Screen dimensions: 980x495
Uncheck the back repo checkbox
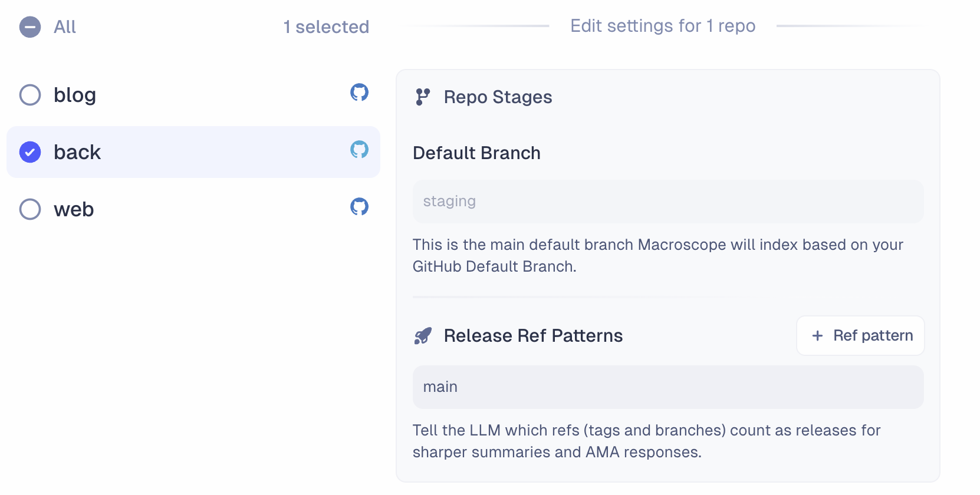pyautogui.click(x=30, y=152)
